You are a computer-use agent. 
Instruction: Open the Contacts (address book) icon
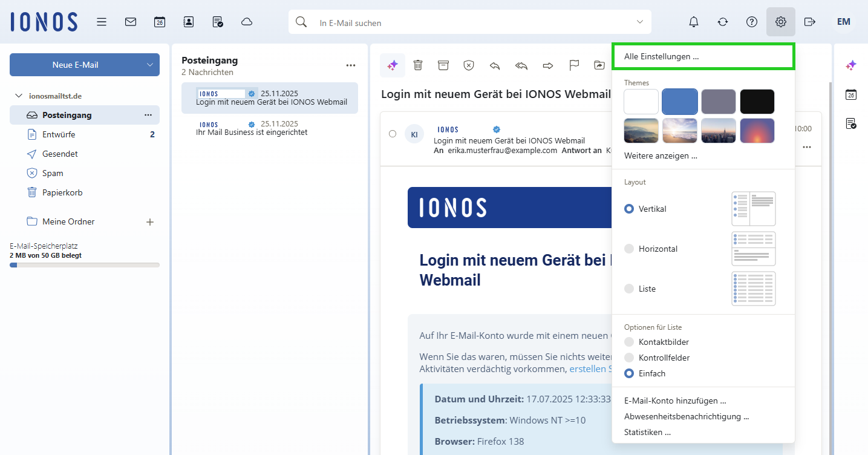[x=188, y=21]
